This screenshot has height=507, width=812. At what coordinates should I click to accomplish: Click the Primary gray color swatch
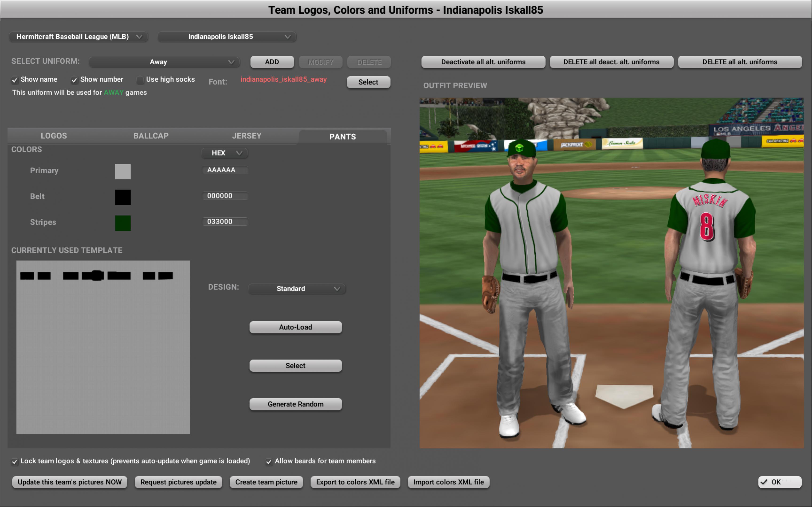point(122,171)
